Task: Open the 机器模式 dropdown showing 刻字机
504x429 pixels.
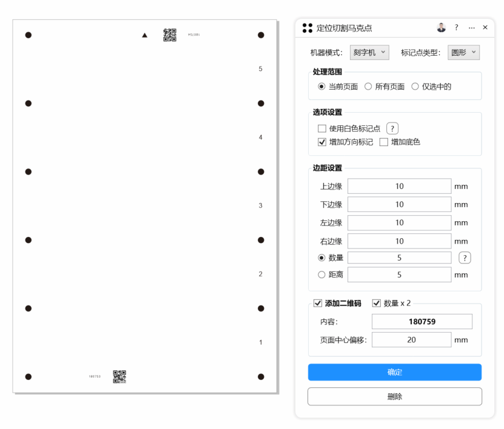Action: 369,53
